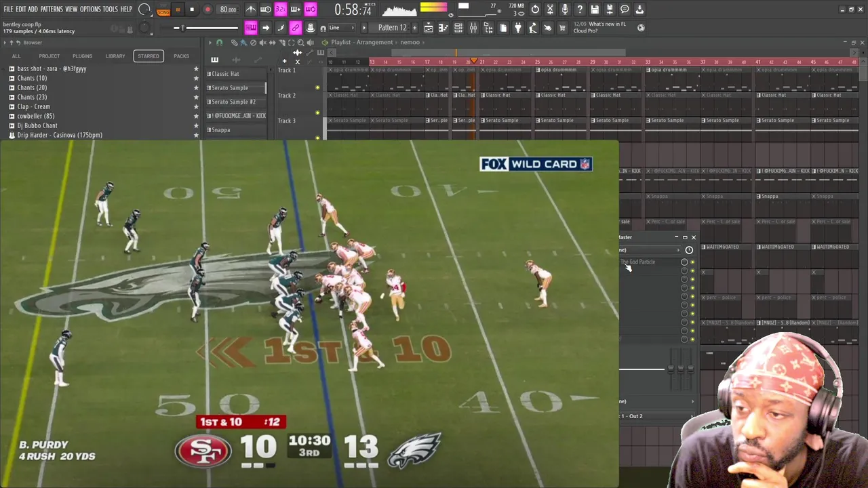868x488 pixels.
Task: Save project with floppy disk icon
Action: pos(595,9)
